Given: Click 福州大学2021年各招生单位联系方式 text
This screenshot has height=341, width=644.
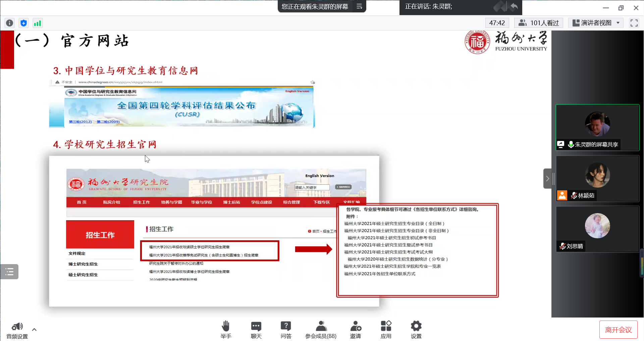Looking at the screenshot, I should pos(380,274).
